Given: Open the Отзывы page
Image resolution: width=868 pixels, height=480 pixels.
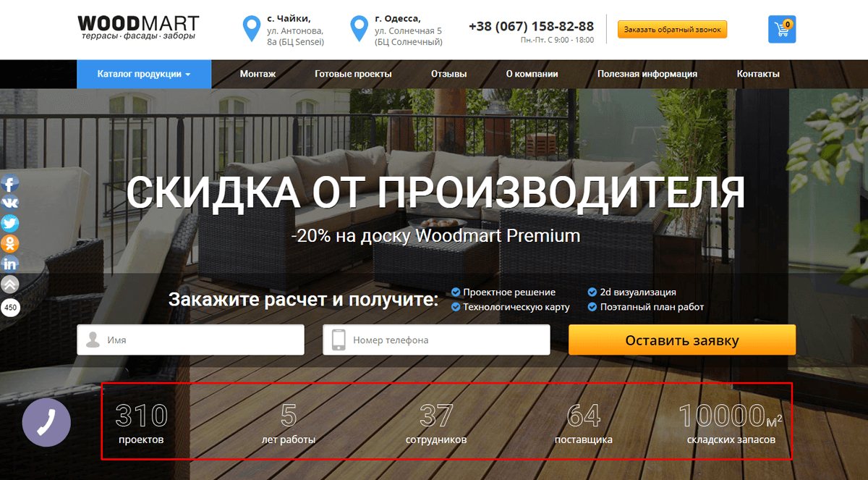Looking at the screenshot, I should click(448, 74).
